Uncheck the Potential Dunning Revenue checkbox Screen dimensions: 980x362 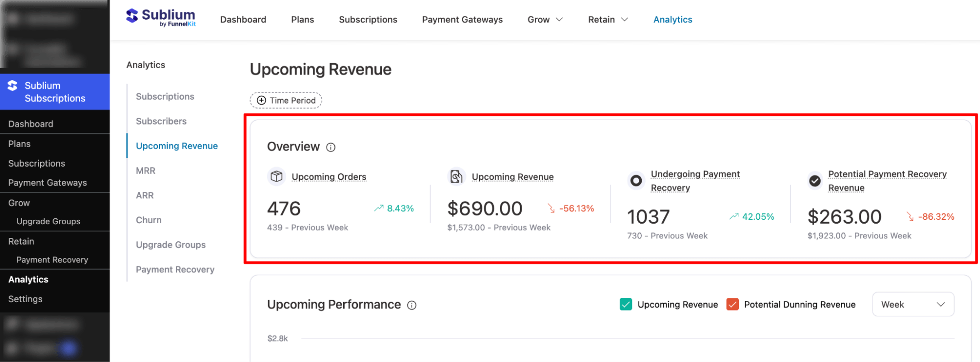click(x=732, y=305)
